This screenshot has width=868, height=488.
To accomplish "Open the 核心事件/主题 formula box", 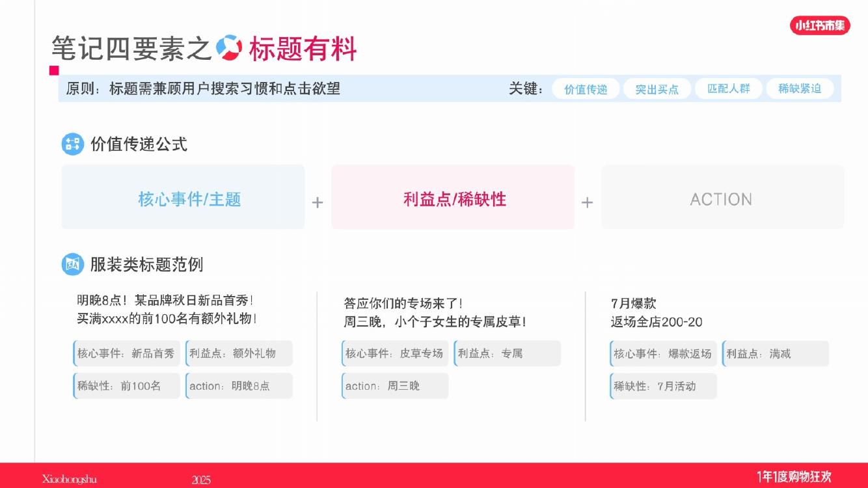I will click(x=183, y=197).
